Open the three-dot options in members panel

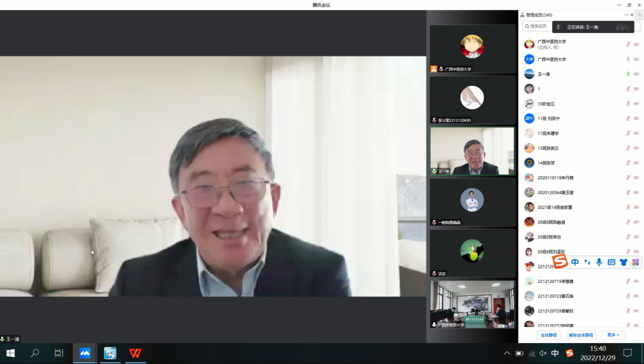(627, 15)
